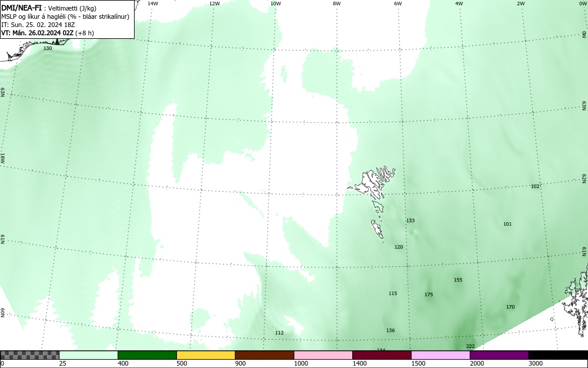This screenshot has height=368, width=588.
Task: Click the Suðuroy island outline south of Faroes
Action: 377,229
